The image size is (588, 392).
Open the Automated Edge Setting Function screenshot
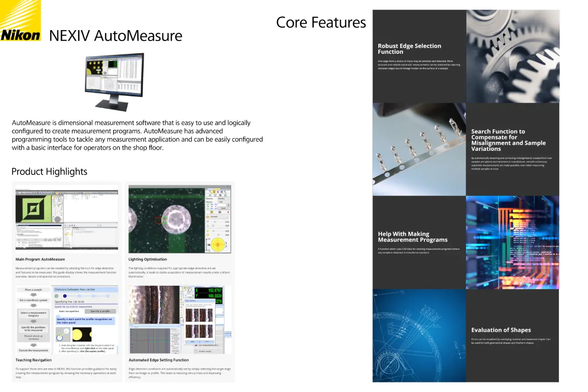click(x=180, y=320)
